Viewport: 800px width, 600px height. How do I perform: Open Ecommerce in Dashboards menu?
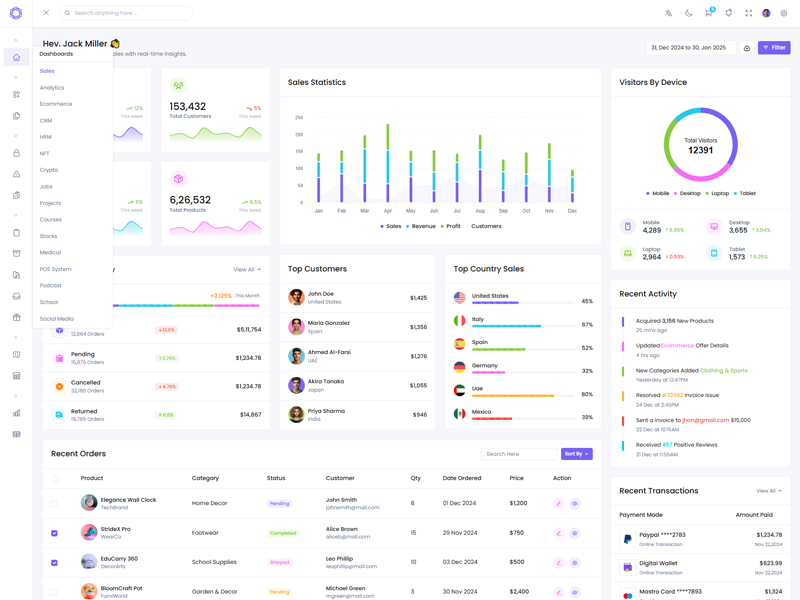click(x=56, y=104)
